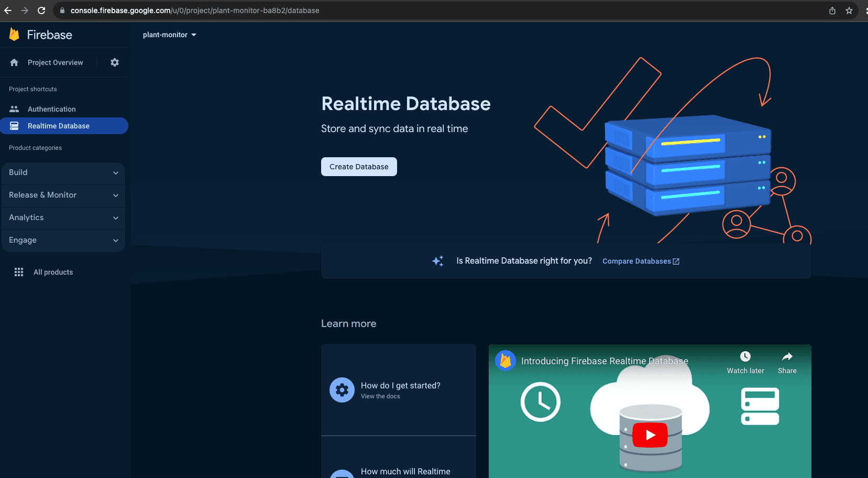Click the external link icon after Compare Databases
This screenshot has width=868, height=478.
676,262
